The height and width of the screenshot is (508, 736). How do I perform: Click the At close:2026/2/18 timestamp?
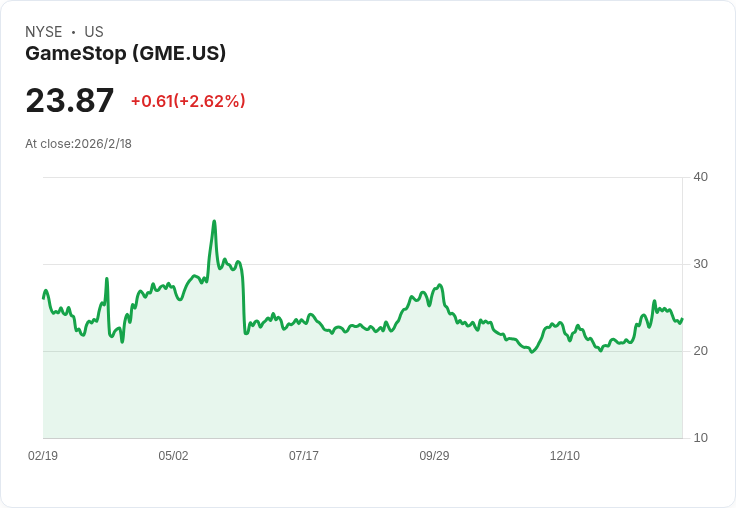78,143
